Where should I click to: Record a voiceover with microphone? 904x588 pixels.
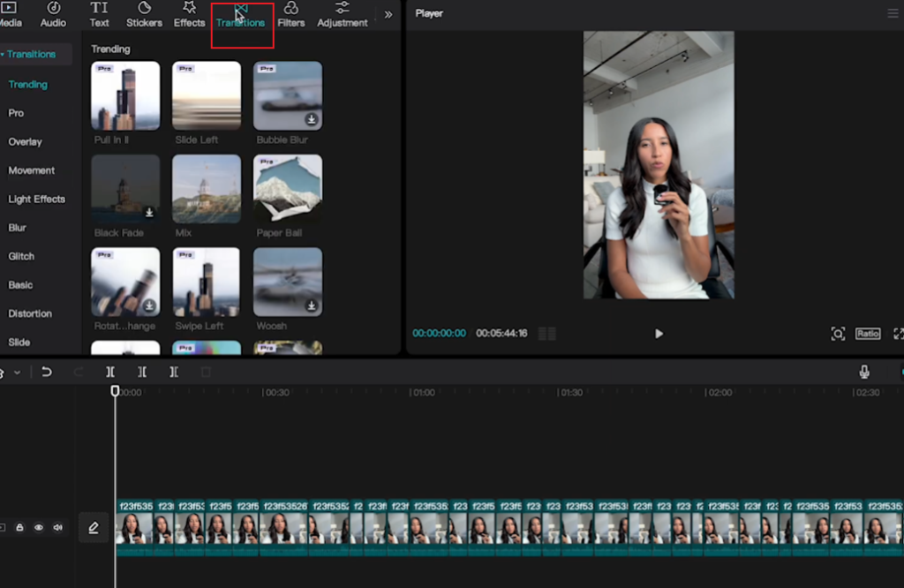[864, 373]
